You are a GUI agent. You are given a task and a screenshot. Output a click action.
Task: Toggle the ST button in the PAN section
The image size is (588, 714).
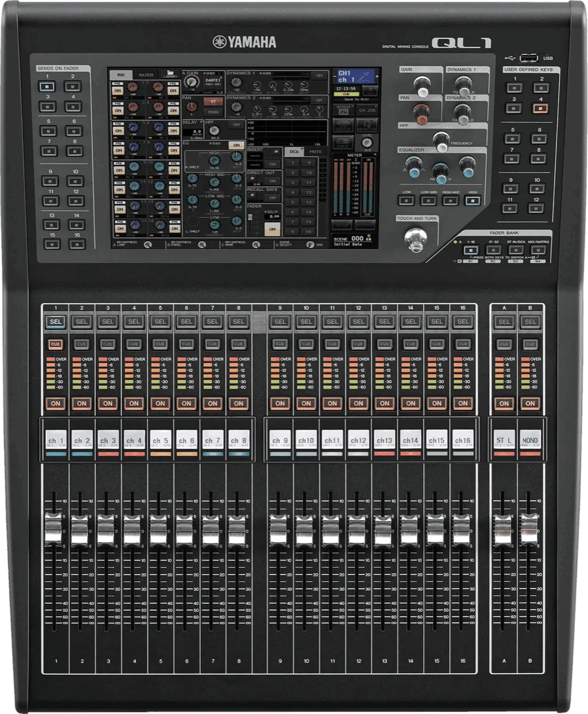coord(213,101)
